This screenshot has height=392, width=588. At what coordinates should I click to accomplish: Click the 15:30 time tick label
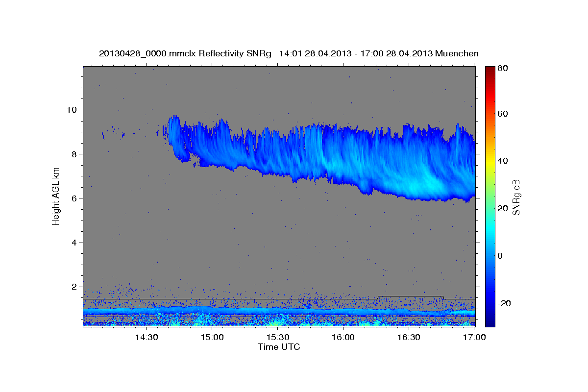click(277, 338)
